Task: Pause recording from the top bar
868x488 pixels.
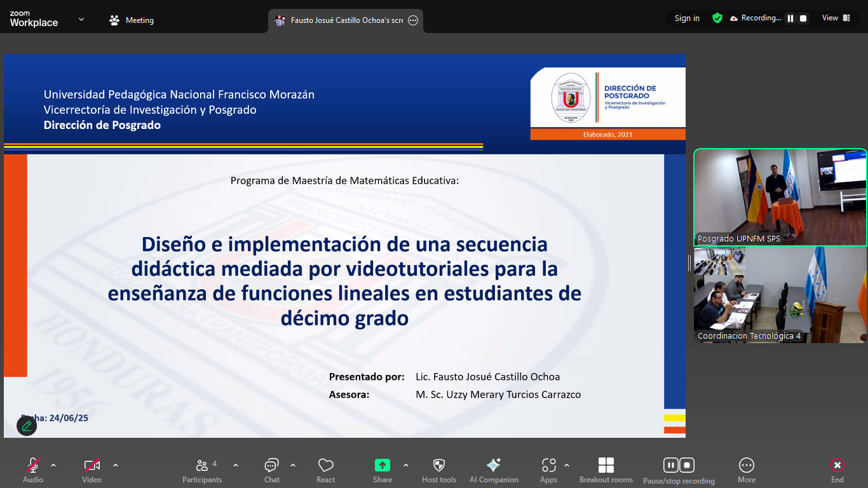Action: [790, 18]
